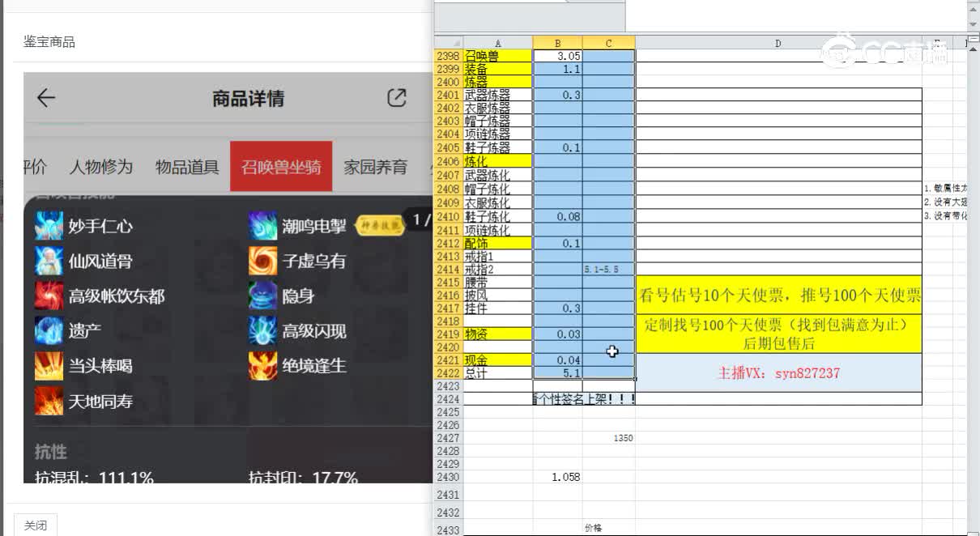This screenshot has width=980, height=536.
Task: Select row header 2398
Action: pos(448,56)
